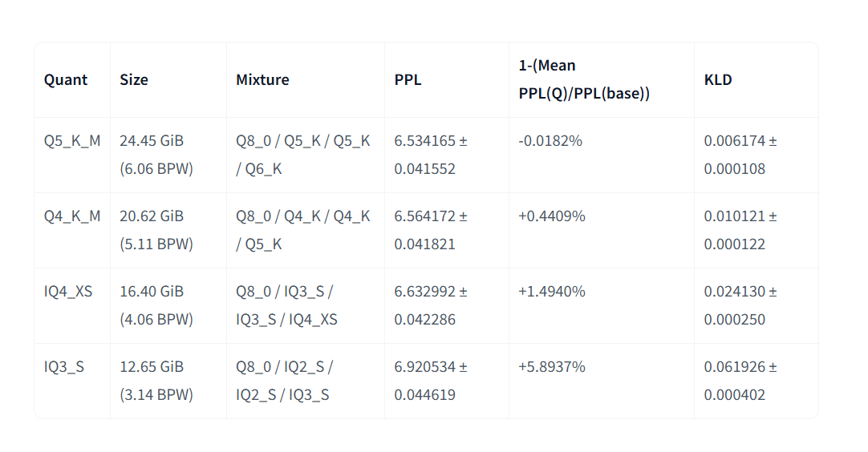The height and width of the screenshot is (452, 868).
Task: Click the IQ4_XS quant cell
Action: pos(68,292)
